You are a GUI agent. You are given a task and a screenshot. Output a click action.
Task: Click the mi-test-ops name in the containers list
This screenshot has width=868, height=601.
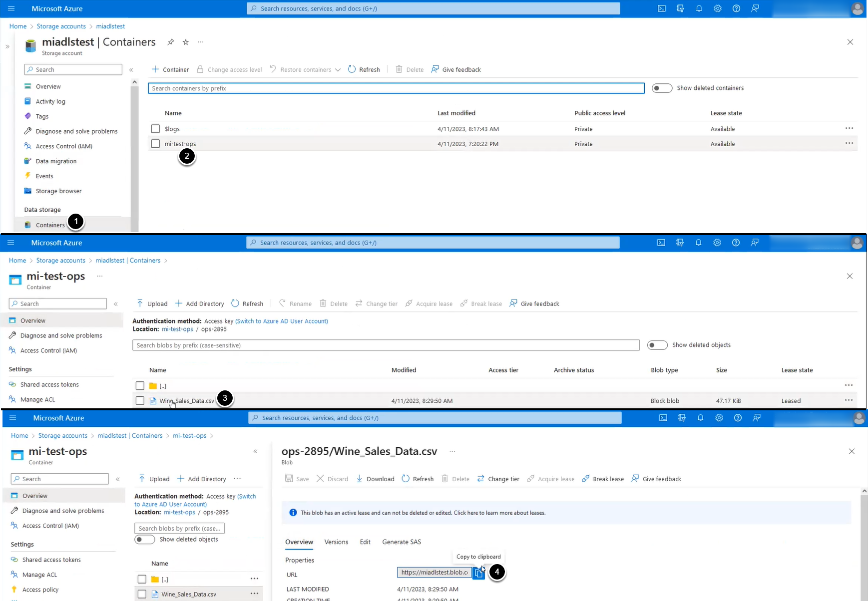point(180,144)
